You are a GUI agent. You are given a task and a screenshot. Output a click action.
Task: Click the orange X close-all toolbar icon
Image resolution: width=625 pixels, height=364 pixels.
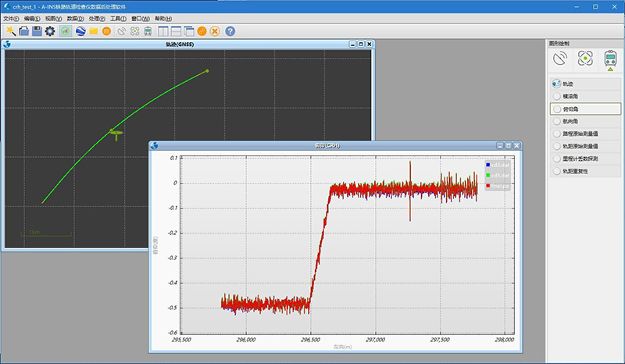point(215,31)
